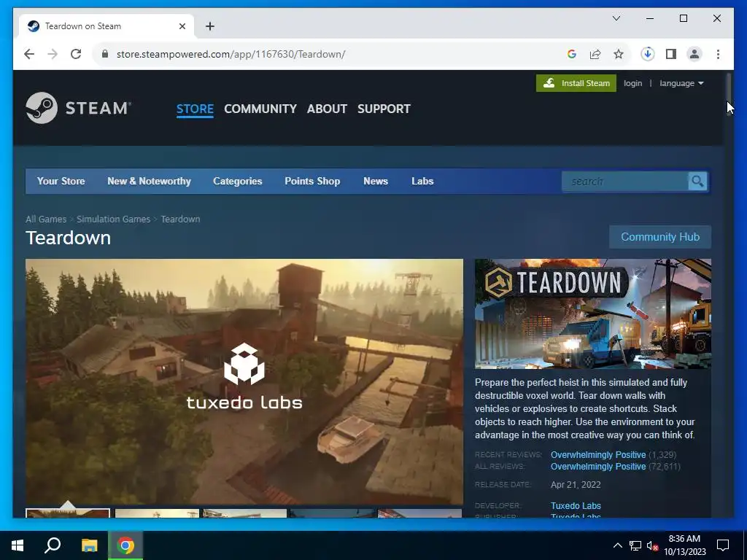Share this page icon in address bar

coord(595,54)
